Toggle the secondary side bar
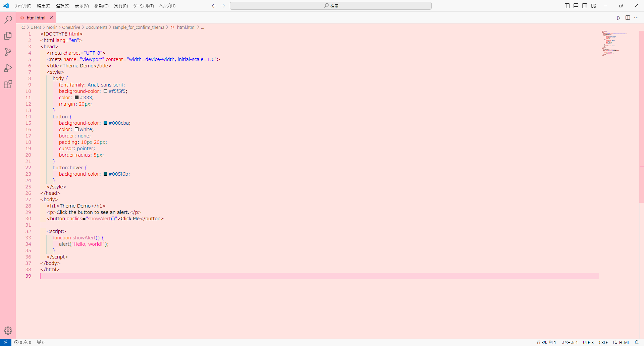The height and width of the screenshot is (346, 644). [x=585, y=6]
